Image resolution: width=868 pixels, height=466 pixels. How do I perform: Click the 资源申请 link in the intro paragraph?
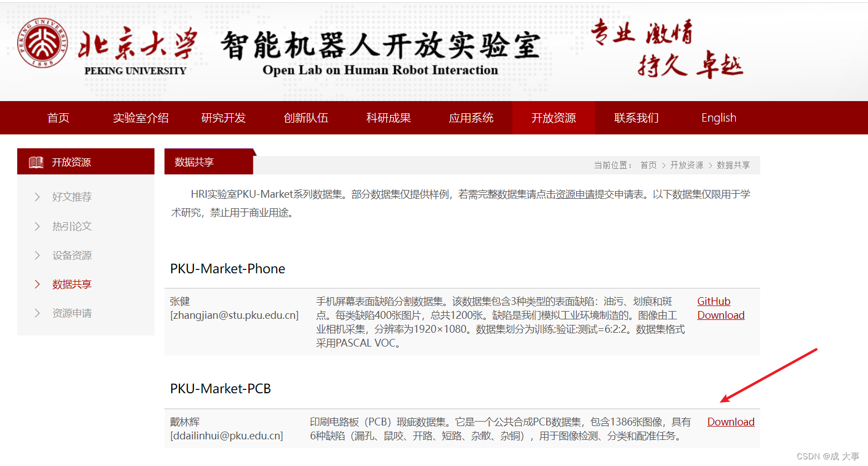point(574,194)
